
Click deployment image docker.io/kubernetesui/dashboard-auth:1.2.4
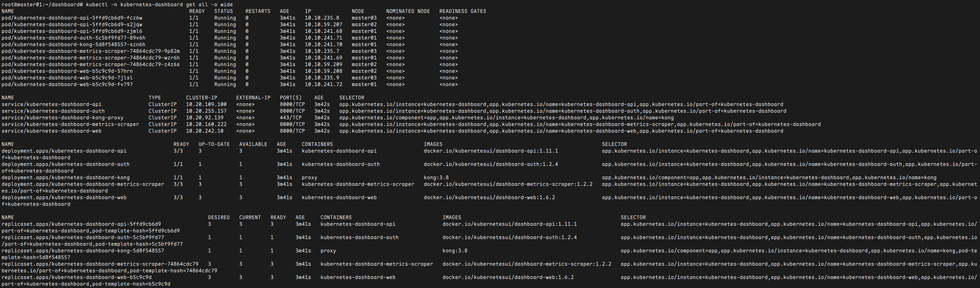pyautogui.click(x=491, y=164)
